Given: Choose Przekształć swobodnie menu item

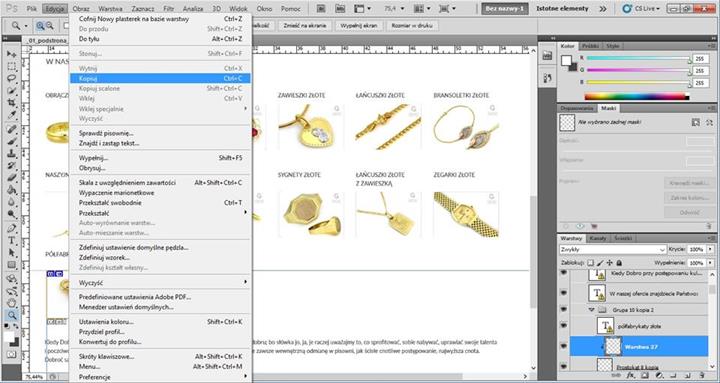Looking at the screenshot, I should (160, 203).
